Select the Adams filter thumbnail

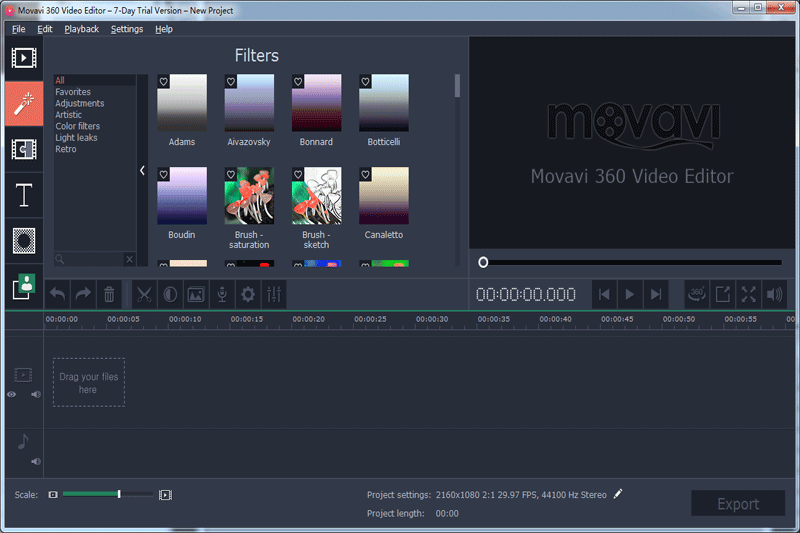[x=182, y=103]
